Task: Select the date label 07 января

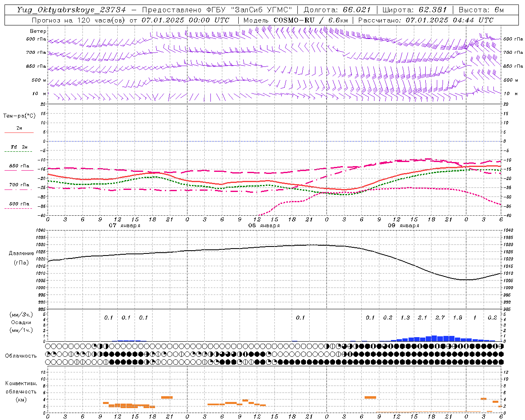Action: pos(124,226)
